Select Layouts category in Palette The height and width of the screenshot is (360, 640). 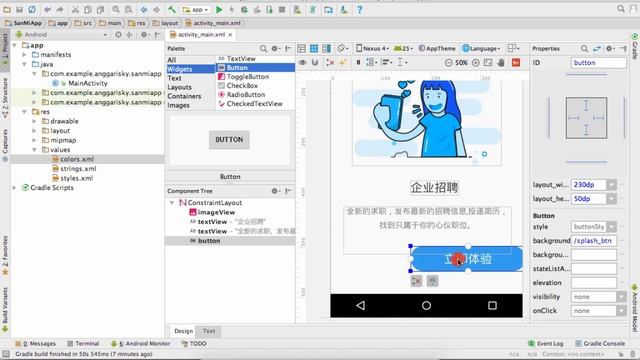(179, 87)
